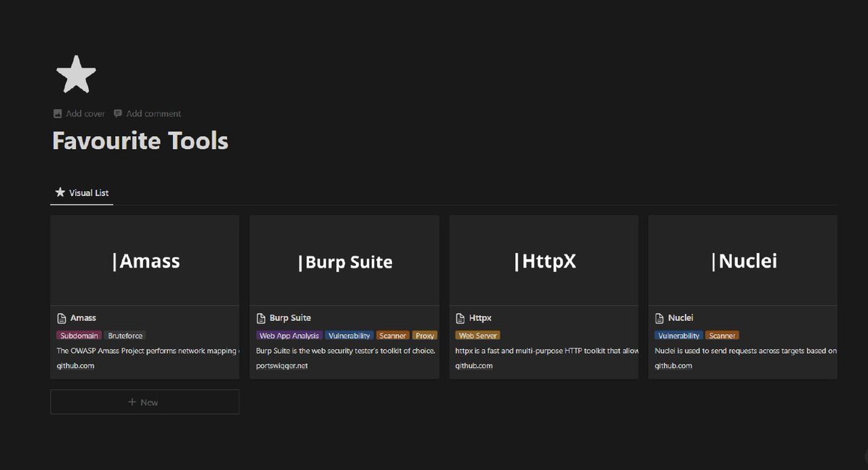Click the page icon beside Nuclei title

(x=660, y=318)
